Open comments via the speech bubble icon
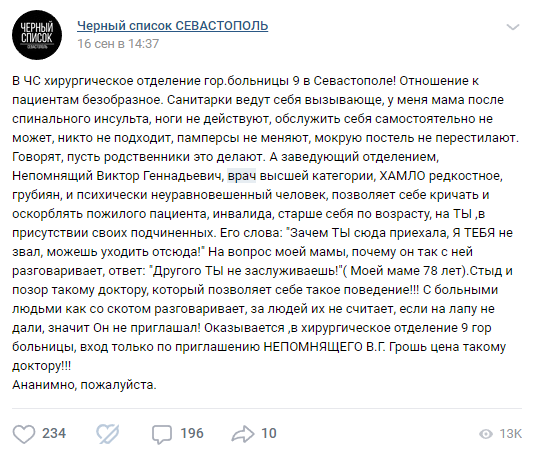The image size is (541, 455). pos(162,434)
